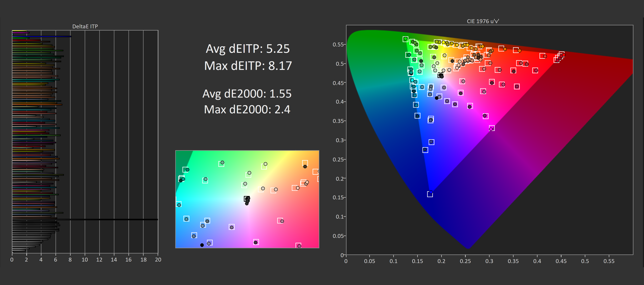Click the 0.55 label on CIE x-axis

[609, 261]
